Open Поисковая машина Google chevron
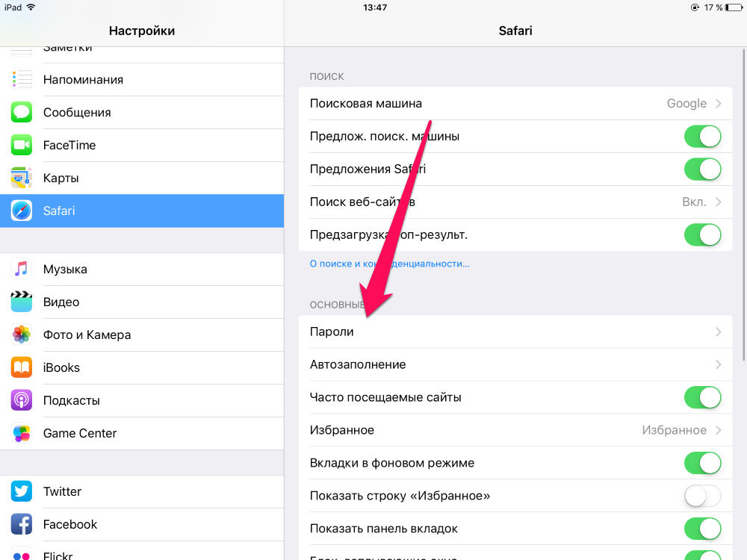 tap(719, 103)
